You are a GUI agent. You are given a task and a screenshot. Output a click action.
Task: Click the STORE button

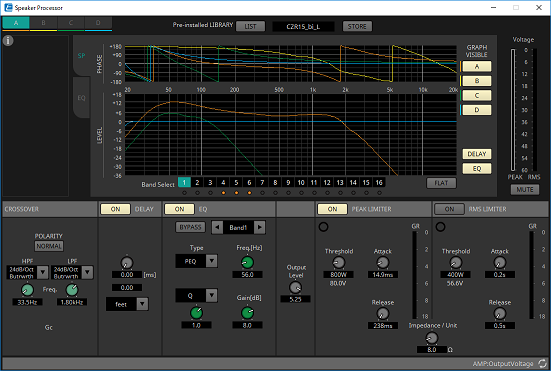pyautogui.click(x=357, y=26)
